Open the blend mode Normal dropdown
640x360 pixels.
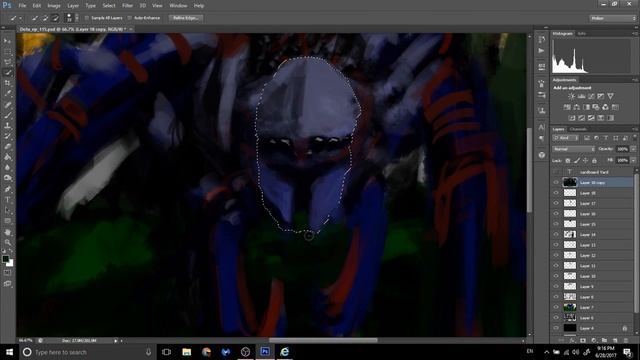[x=573, y=149]
